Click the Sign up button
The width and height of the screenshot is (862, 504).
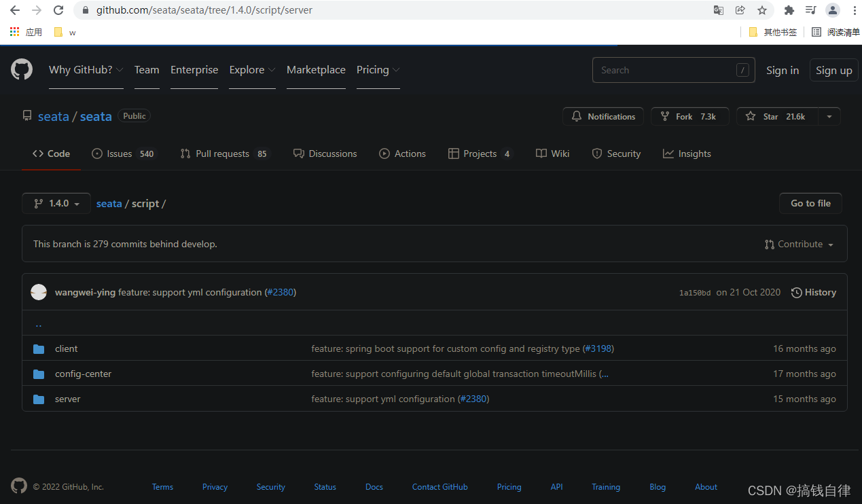pos(834,70)
